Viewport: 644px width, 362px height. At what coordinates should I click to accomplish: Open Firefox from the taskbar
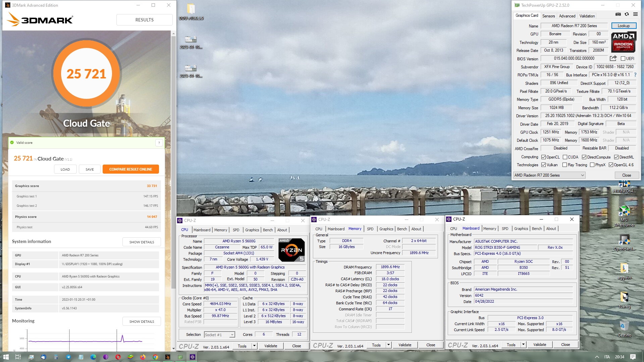click(143, 357)
